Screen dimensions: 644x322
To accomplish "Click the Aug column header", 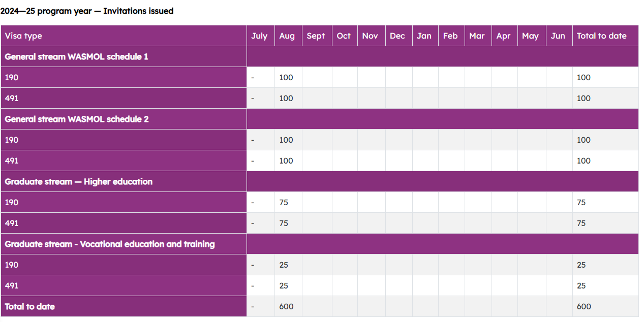I will 287,36.
